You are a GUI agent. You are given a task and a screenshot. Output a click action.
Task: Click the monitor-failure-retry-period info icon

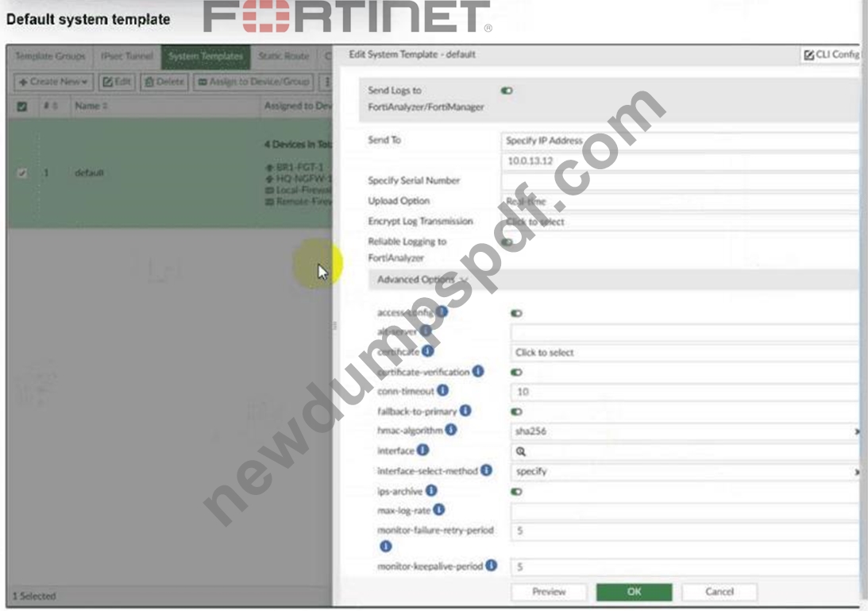click(x=386, y=546)
